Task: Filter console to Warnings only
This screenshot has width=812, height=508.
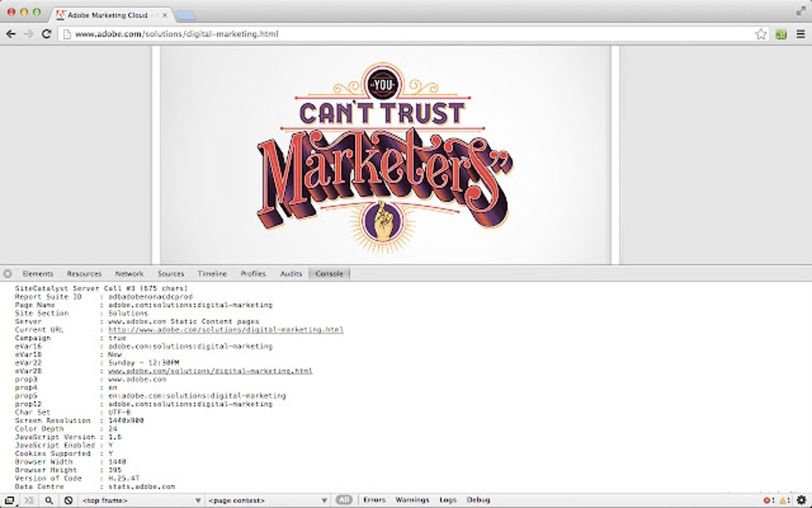Action: pos(412,500)
